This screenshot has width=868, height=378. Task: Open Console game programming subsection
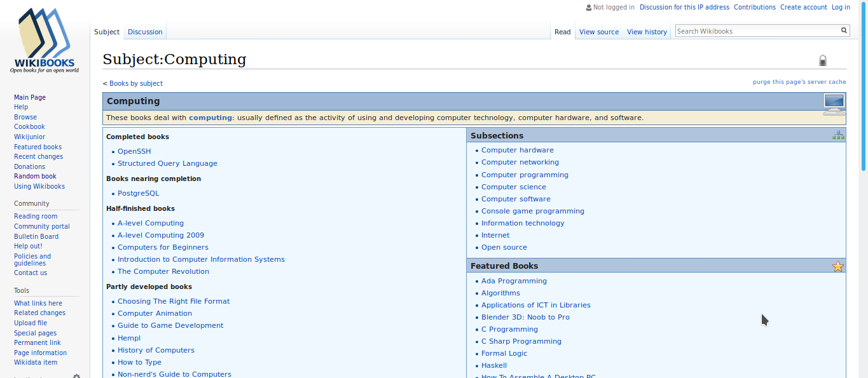(x=533, y=211)
